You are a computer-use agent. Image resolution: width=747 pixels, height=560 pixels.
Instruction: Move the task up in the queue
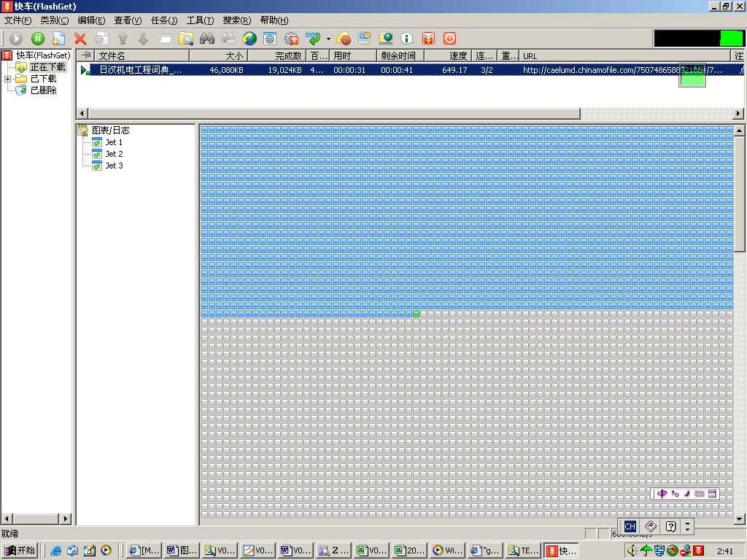click(123, 39)
